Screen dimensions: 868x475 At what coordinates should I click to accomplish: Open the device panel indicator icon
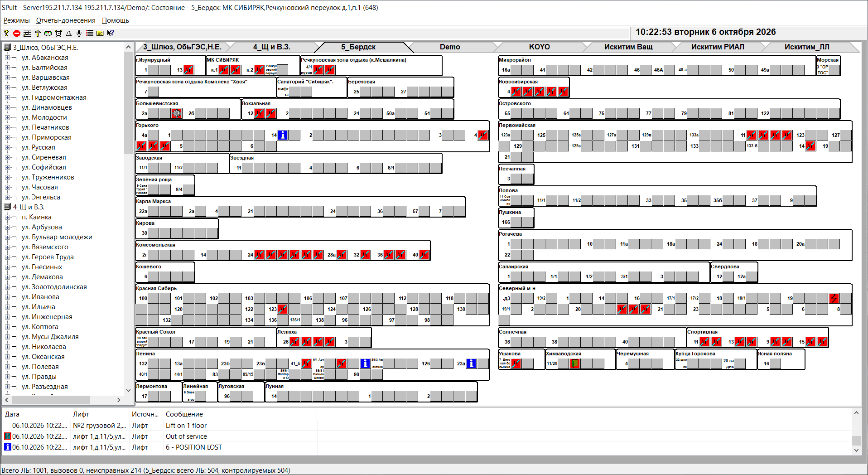tap(48, 33)
